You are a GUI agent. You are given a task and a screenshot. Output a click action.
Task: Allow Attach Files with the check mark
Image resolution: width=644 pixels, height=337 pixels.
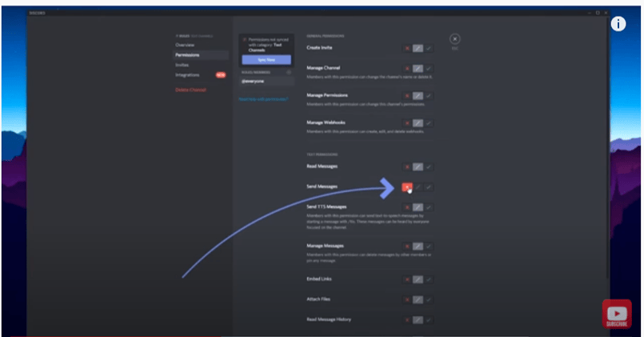click(428, 299)
